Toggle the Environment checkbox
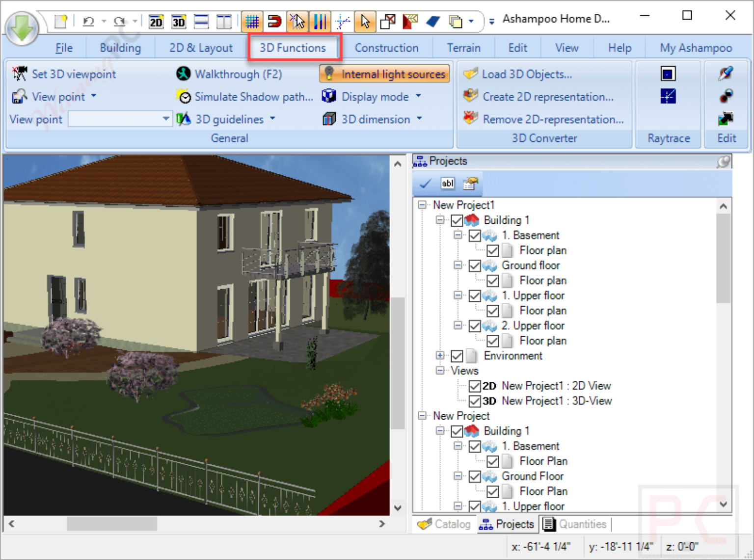 457,356
